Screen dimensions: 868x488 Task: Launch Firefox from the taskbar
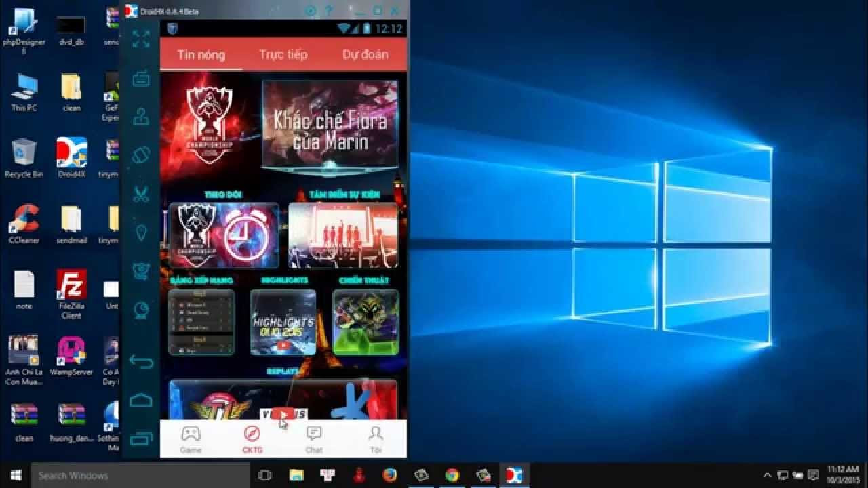(390, 475)
